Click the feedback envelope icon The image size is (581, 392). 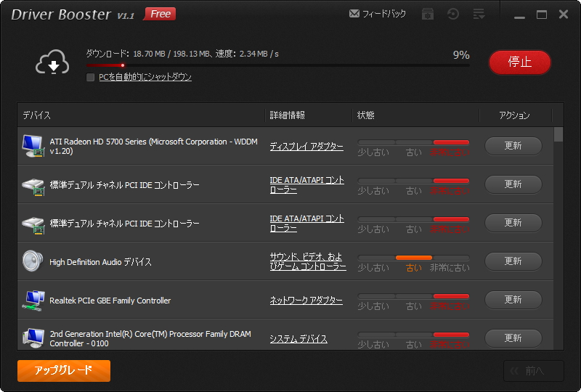pyautogui.click(x=354, y=14)
